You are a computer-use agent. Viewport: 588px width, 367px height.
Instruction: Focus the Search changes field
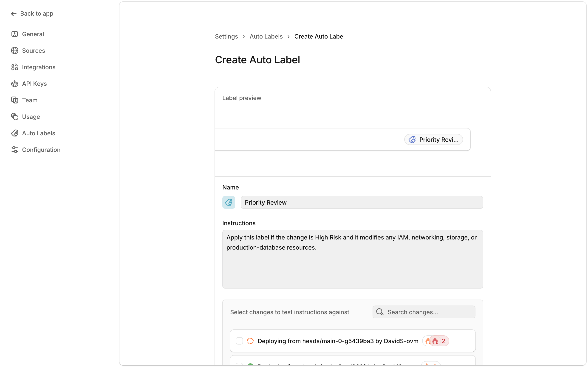428,312
